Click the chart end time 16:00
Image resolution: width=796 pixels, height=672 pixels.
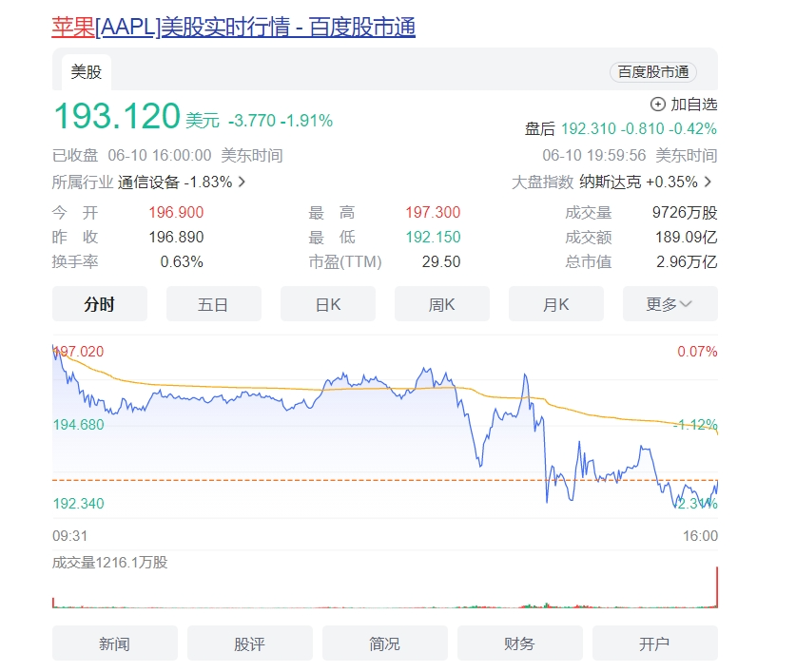click(x=701, y=536)
